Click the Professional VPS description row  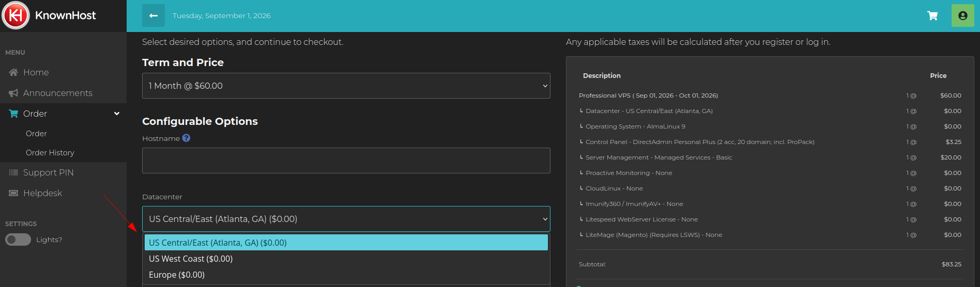(x=770, y=95)
